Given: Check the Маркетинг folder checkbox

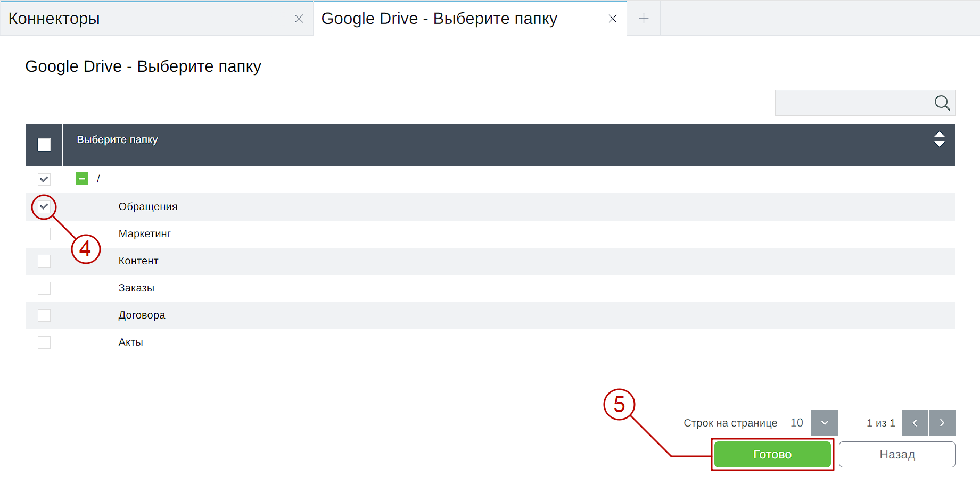Looking at the screenshot, I should click(44, 234).
